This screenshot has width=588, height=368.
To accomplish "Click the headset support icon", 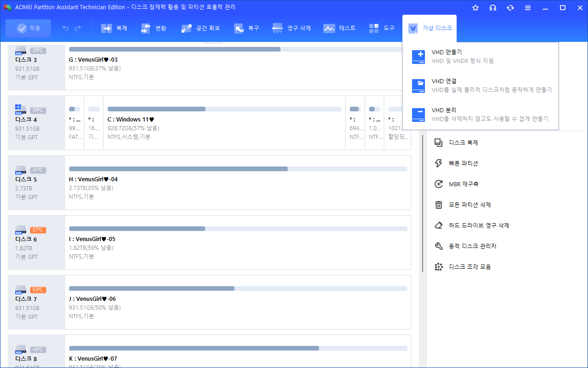I will pos(493,8).
